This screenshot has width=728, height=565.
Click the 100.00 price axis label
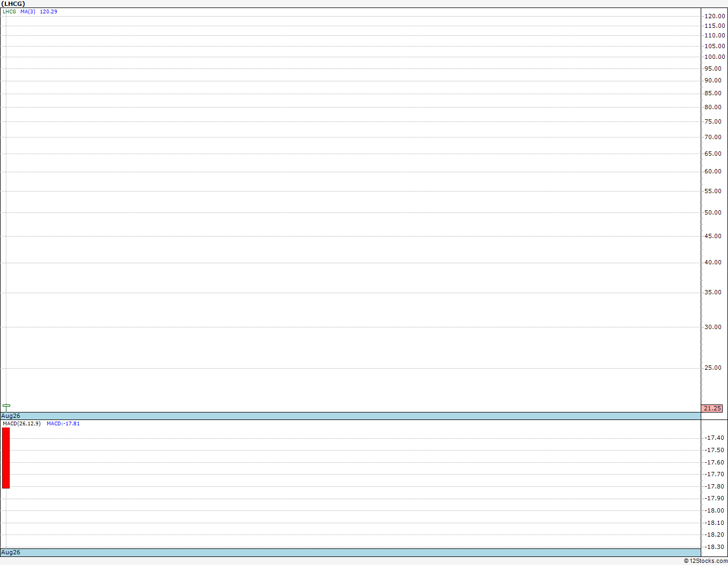[x=715, y=57]
